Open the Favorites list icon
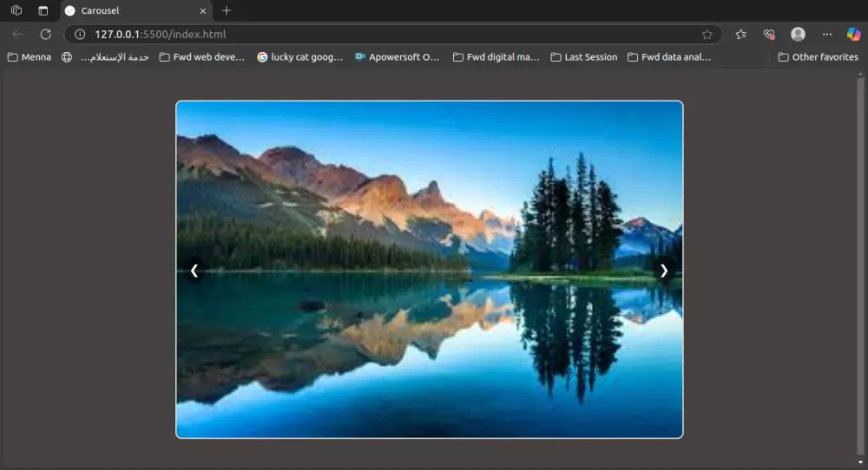The width and height of the screenshot is (868, 470). coord(740,35)
